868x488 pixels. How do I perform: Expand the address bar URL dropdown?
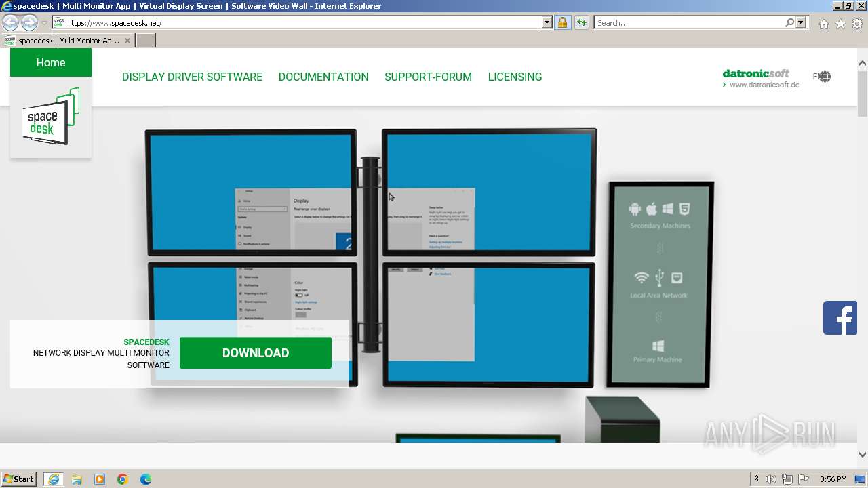547,22
